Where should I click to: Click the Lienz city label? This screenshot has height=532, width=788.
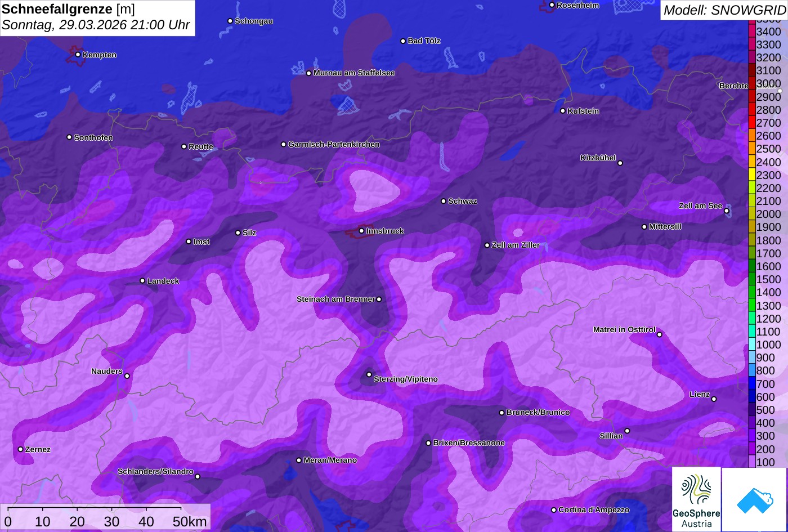click(700, 394)
